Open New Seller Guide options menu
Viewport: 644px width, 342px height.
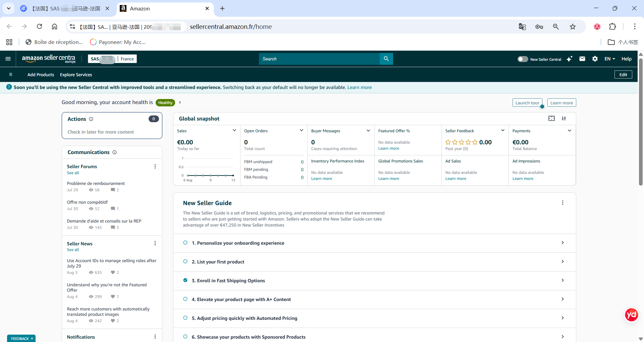[562, 203]
